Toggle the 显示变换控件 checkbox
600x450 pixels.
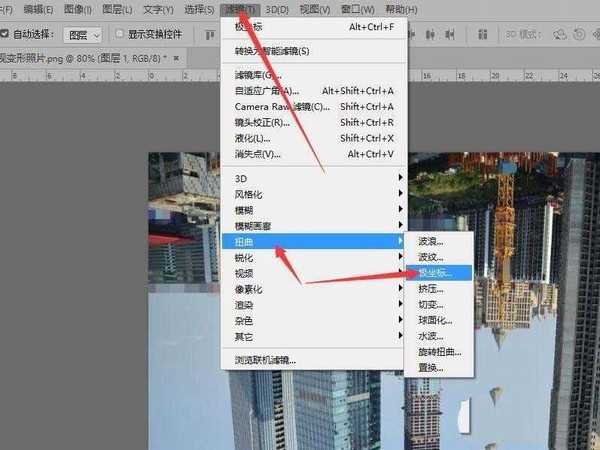coord(121,34)
